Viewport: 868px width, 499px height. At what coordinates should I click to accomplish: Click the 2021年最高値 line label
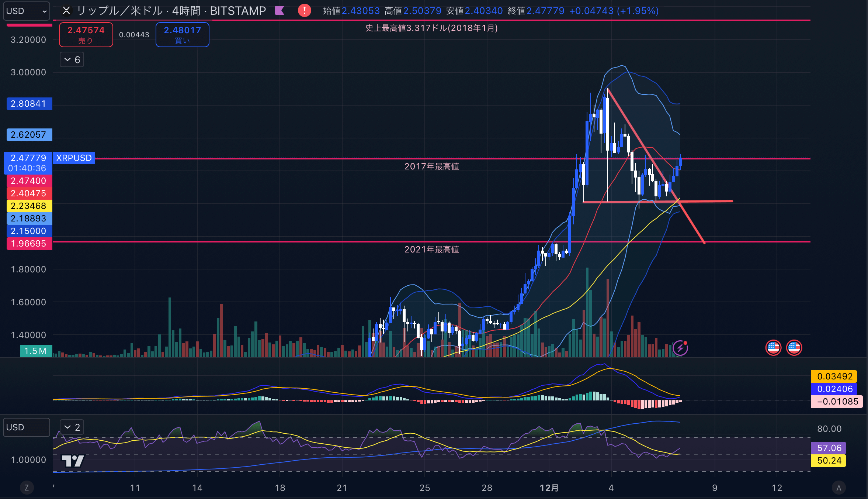pos(432,250)
